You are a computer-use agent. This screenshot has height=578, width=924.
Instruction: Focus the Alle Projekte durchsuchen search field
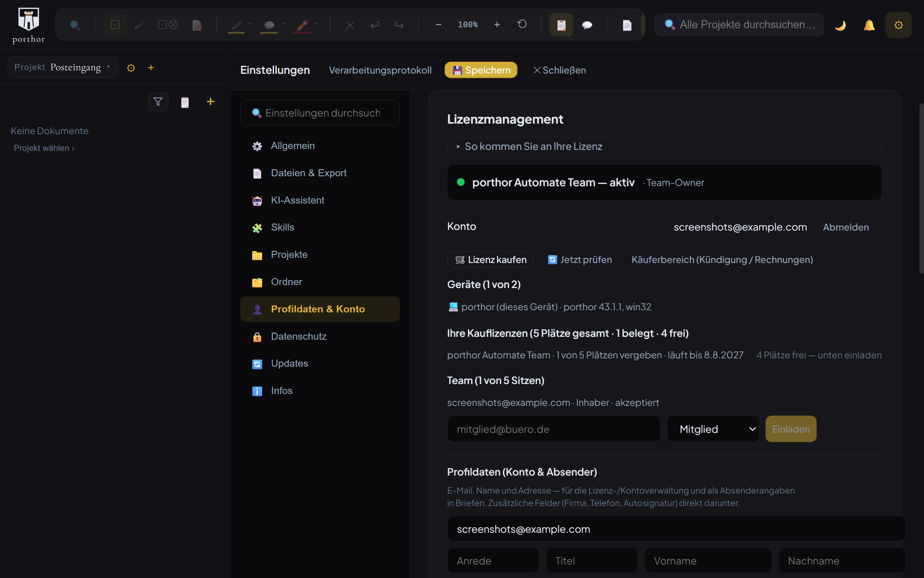point(739,25)
